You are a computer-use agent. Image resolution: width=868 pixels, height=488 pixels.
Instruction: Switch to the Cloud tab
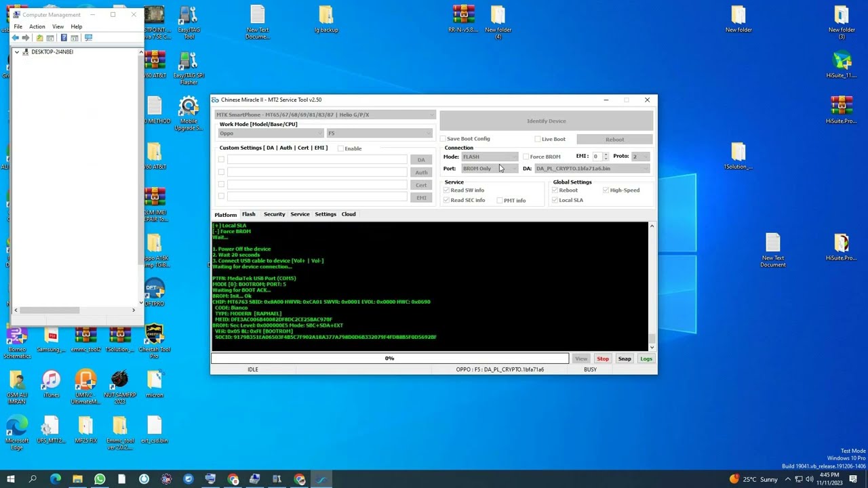click(349, 214)
